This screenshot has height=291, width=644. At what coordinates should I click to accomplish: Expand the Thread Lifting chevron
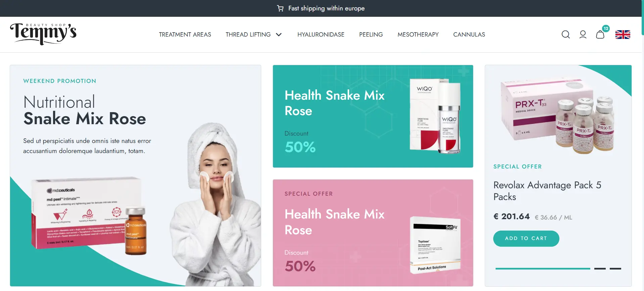[x=279, y=35]
